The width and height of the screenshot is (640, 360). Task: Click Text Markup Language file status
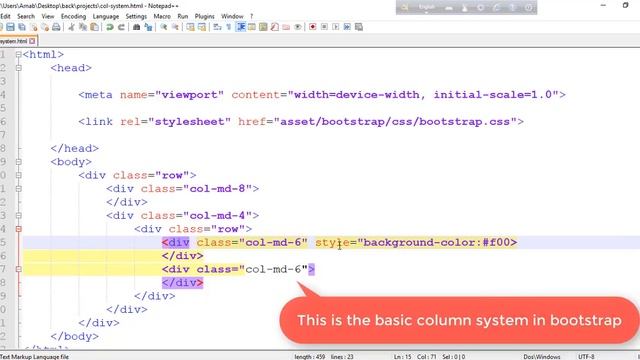click(x=35, y=357)
